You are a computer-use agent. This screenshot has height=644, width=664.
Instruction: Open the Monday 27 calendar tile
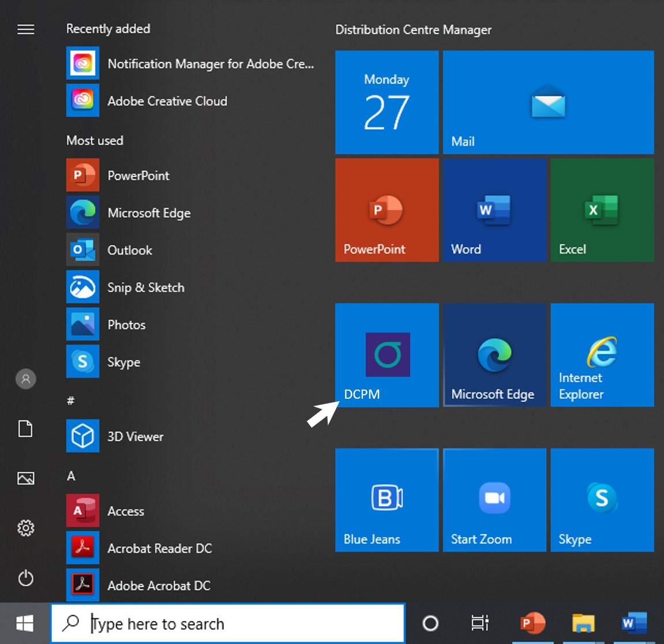click(387, 102)
